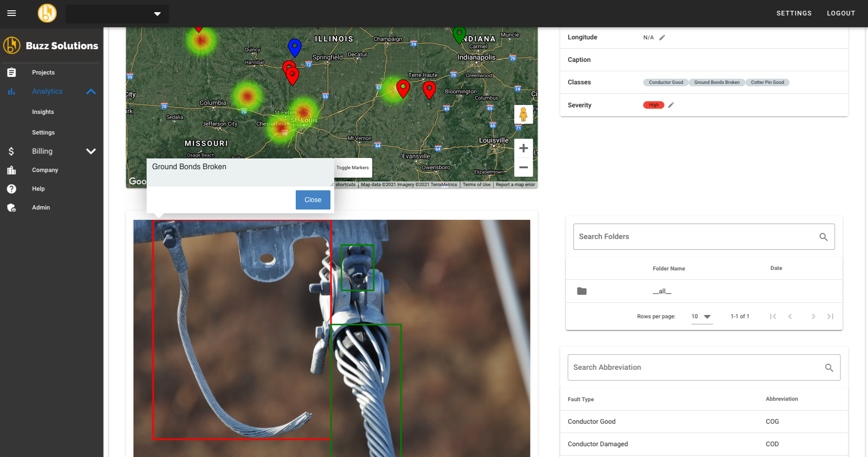Click the red marker west of Bloomington
This screenshot has width=868, height=457.
tap(429, 90)
